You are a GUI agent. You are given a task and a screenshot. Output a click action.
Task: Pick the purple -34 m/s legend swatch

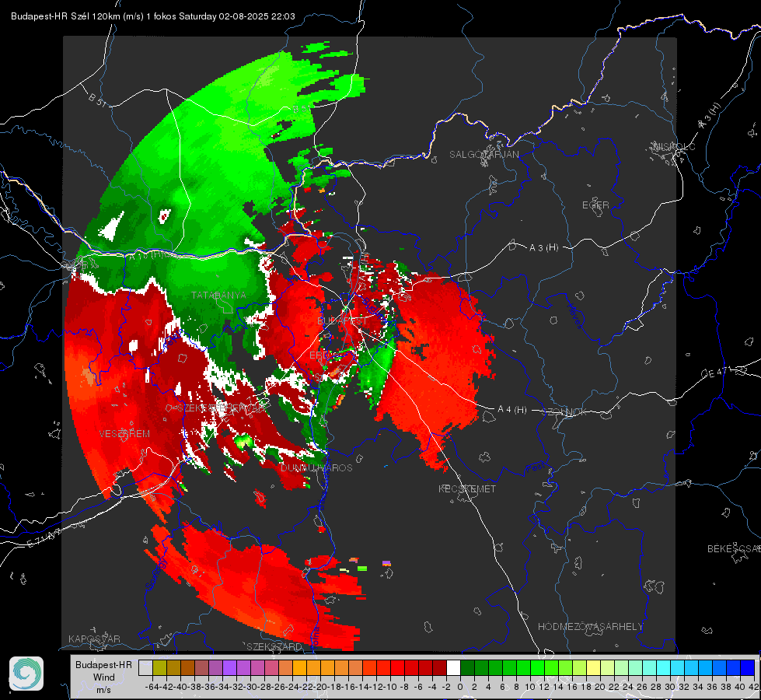[x=229, y=667]
